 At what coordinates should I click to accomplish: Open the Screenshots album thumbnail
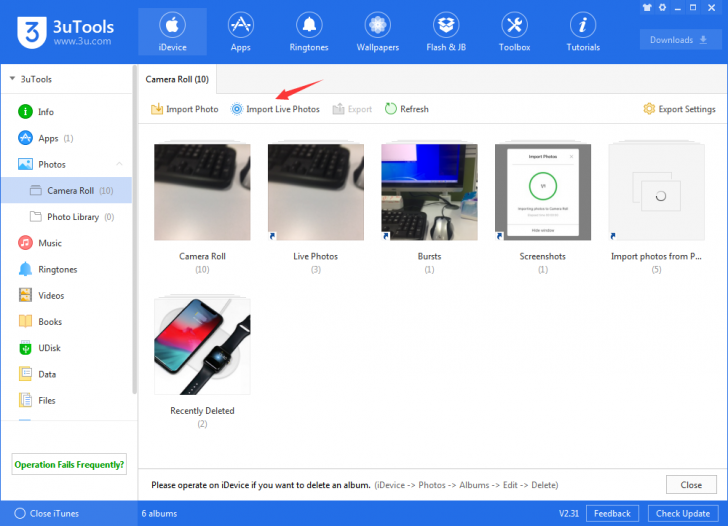tap(543, 192)
